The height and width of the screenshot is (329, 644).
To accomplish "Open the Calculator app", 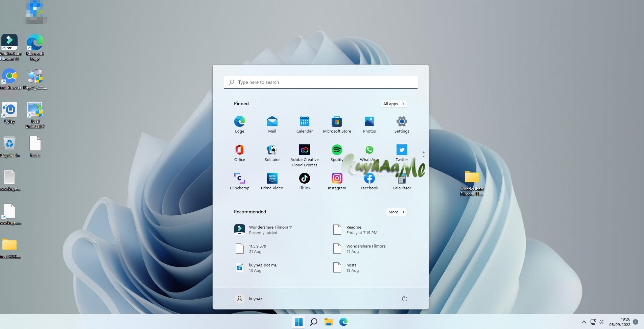I will coord(402,181).
